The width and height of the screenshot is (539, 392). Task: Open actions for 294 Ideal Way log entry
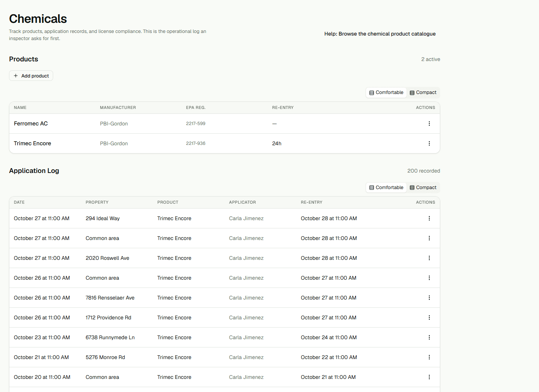429,218
